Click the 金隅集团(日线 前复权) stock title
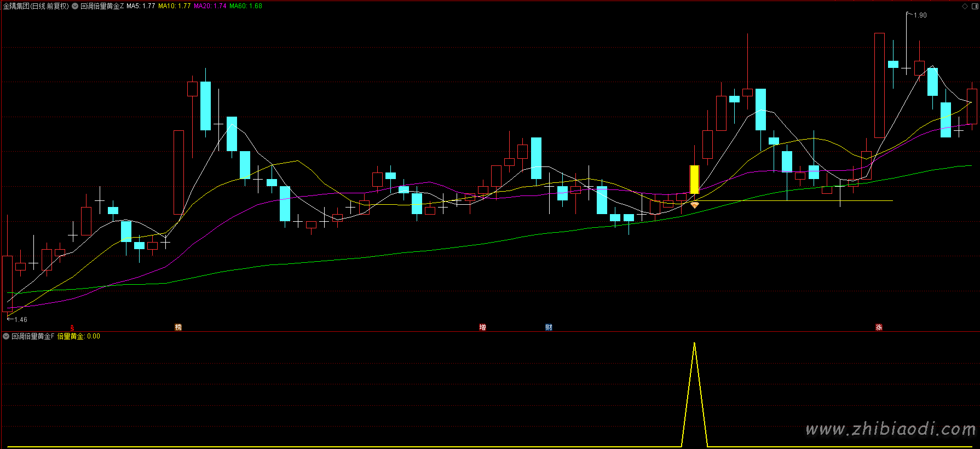Image resolution: width=980 pixels, height=449 pixels. click(36, 6)
